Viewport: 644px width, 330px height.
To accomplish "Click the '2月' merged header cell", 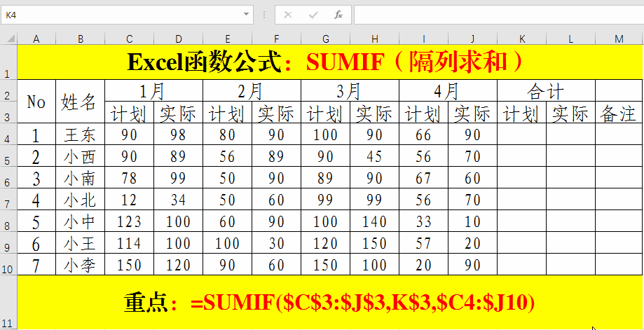I will [x=252, y=90].
